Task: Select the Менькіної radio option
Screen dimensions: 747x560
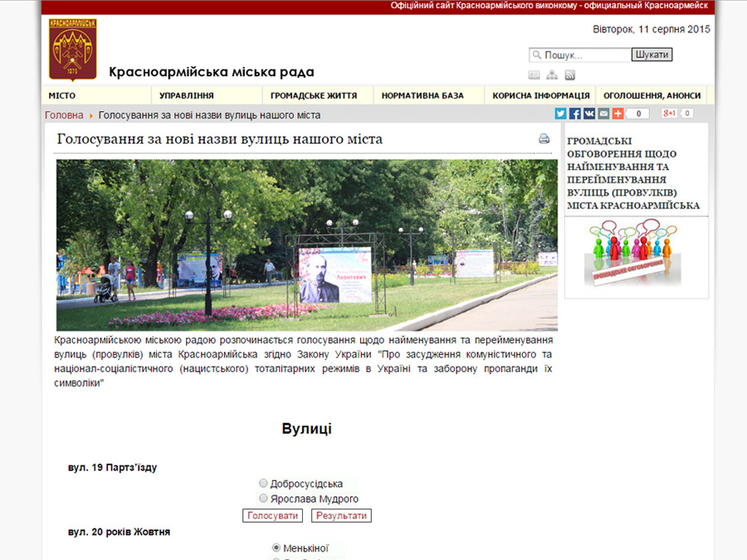Action: pyautogui.click(x=276, y=548)
